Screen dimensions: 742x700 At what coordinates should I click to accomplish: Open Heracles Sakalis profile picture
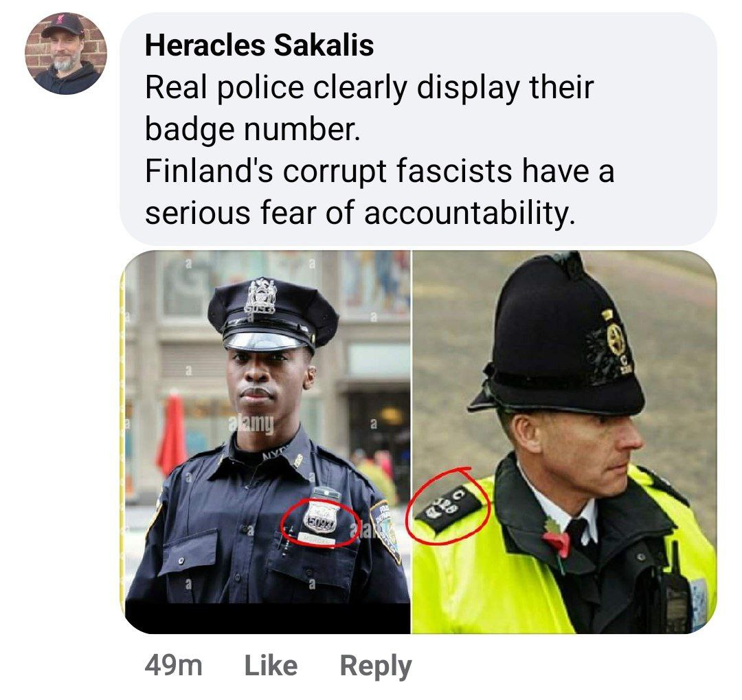[x=66, y=54]
